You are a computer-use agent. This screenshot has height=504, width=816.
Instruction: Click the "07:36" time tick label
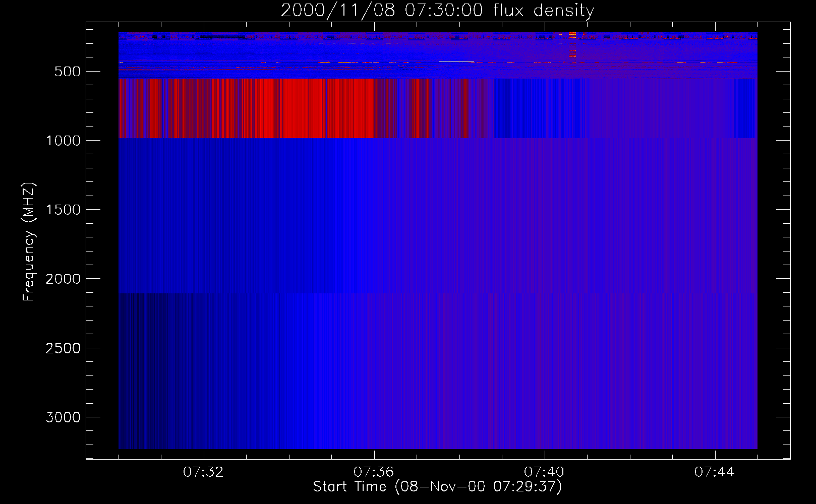(374, 472)
